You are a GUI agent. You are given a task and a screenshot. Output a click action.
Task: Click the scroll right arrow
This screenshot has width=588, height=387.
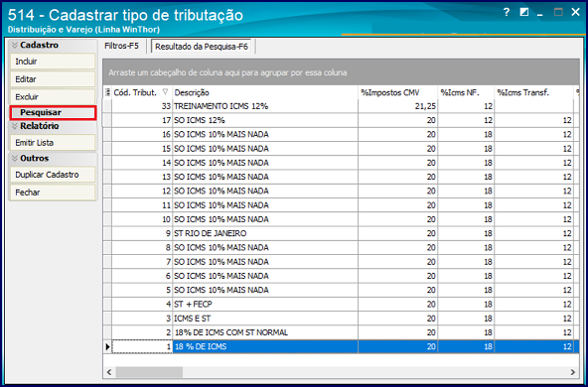tap(573, 372)
